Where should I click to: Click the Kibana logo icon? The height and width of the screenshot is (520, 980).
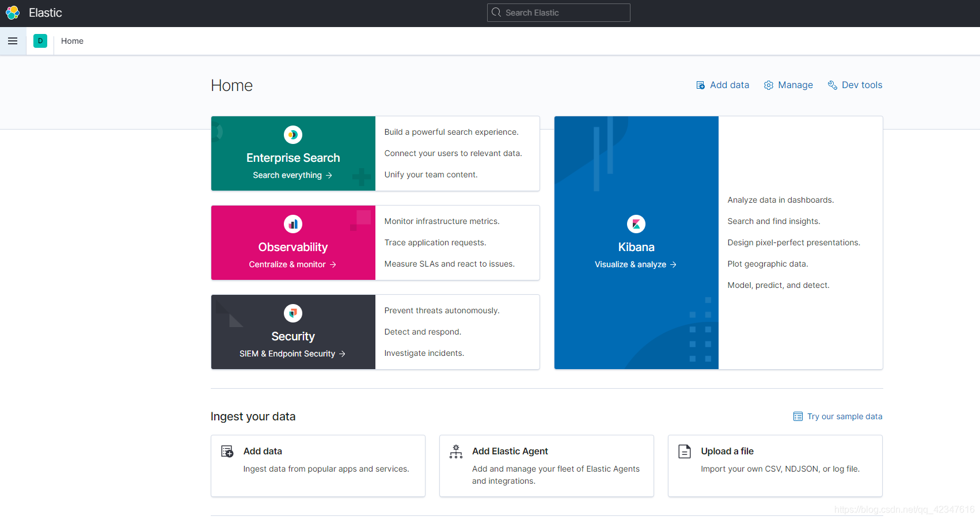tap(636, 224)
